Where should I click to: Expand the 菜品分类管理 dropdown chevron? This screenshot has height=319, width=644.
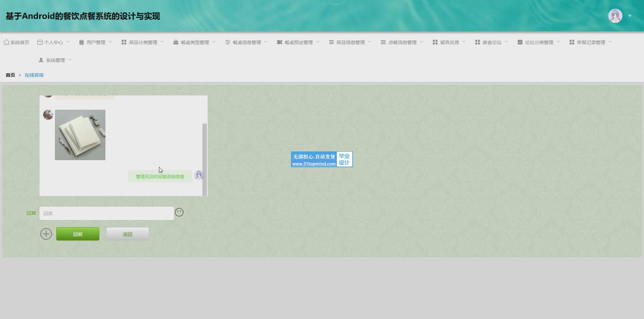[x=162, y=42]
